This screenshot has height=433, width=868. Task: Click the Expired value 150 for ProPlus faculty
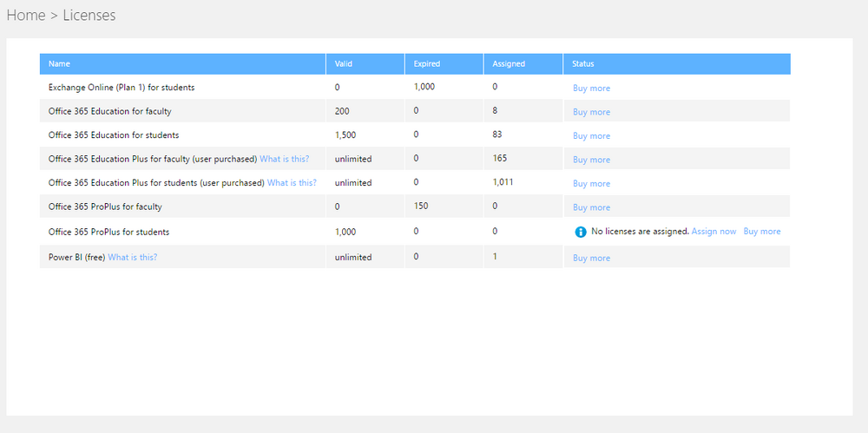[421, 206]
